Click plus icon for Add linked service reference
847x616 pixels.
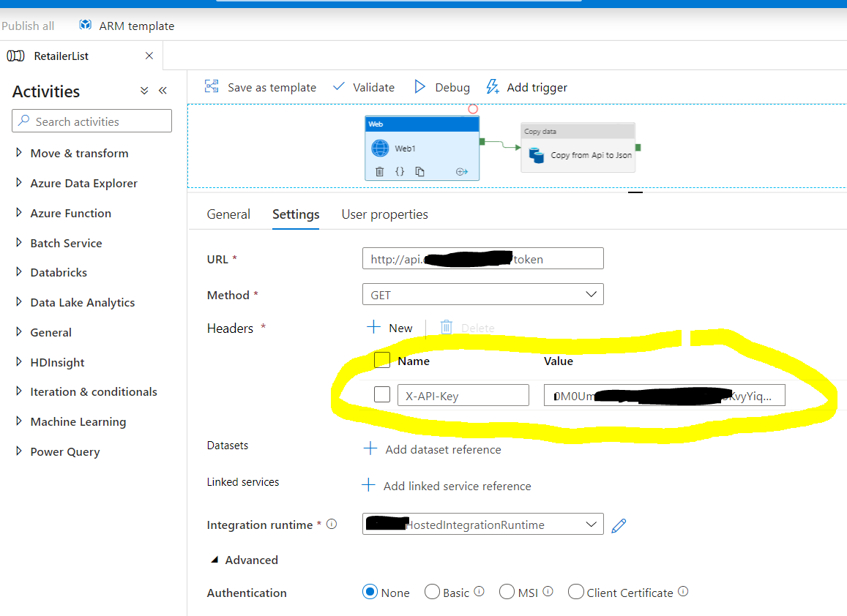pos(368,485)
